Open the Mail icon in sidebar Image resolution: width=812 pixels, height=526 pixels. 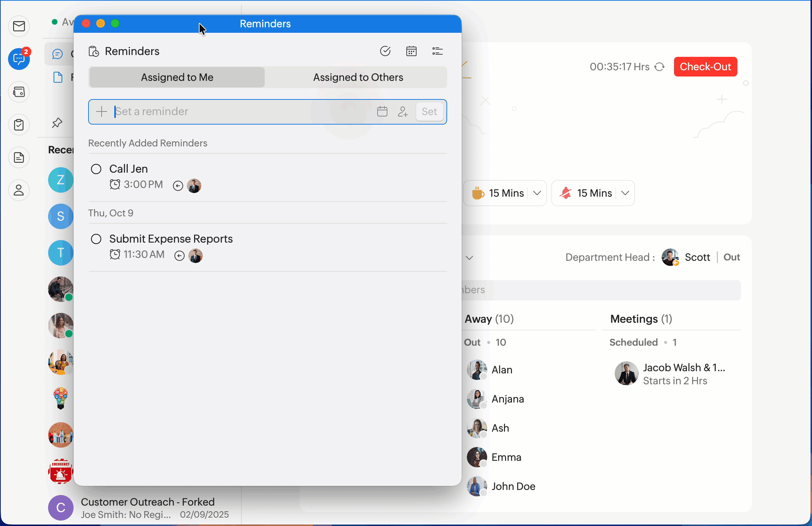[19, 26]
